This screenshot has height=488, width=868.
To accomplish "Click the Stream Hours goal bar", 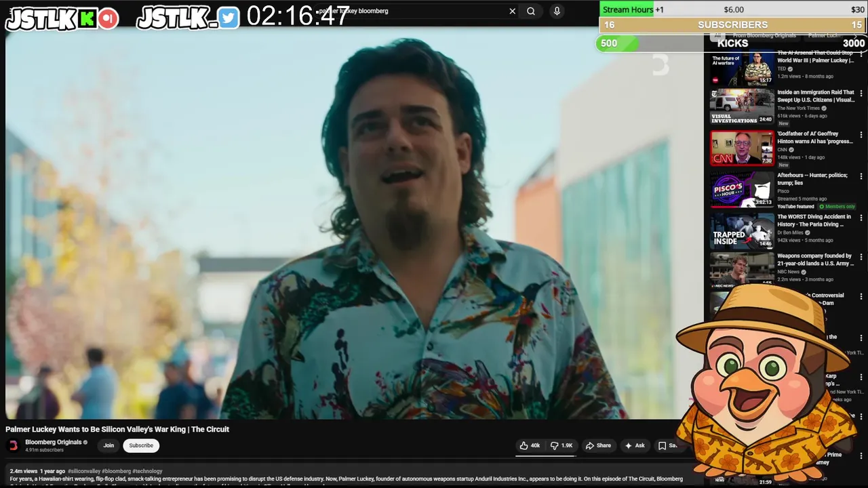I will point(733,9).
